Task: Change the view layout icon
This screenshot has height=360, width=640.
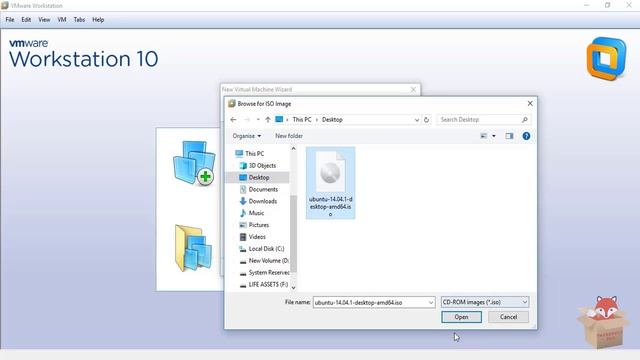Action: [x=484, y=136]
